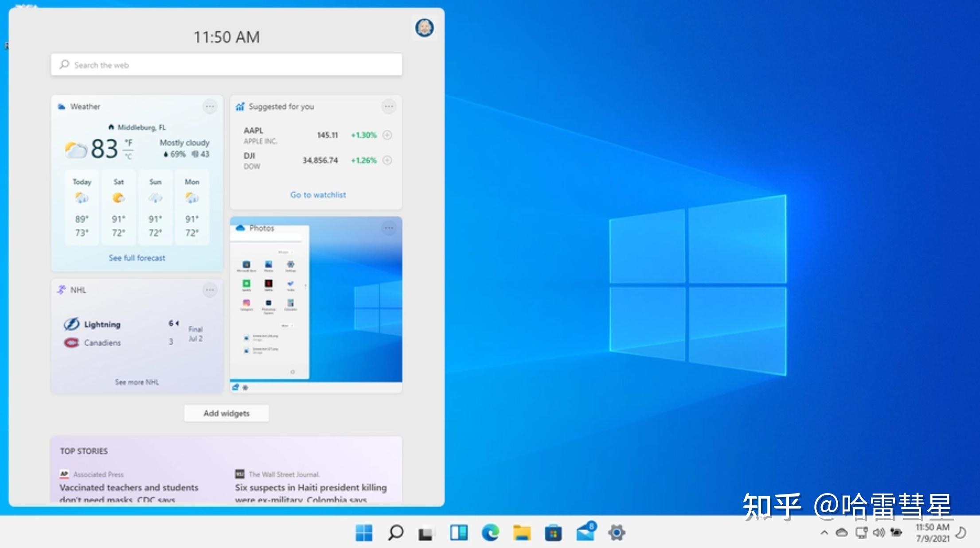This screenshot has height=548, width=980.
Task: Open Search from the taskbar
Action: 395,532
